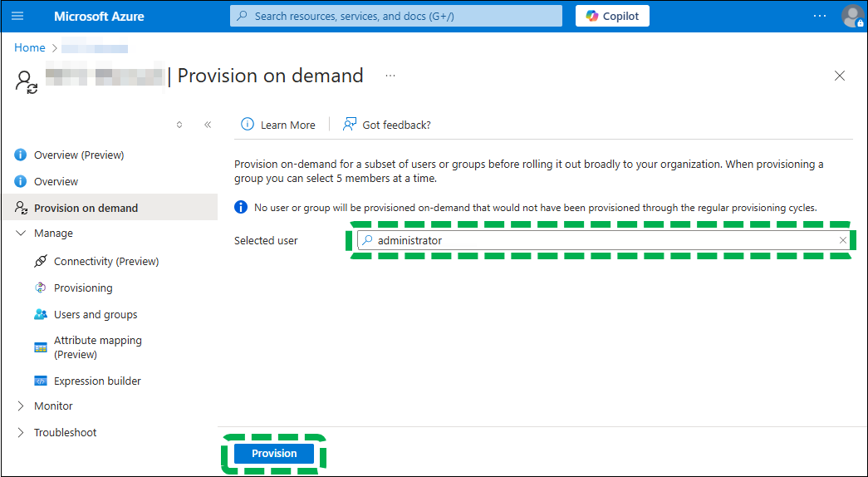Image resolution: width=868 pixels, height=477 pixels.
Task: Clear the Selected user search field
Action: point(843,240)
